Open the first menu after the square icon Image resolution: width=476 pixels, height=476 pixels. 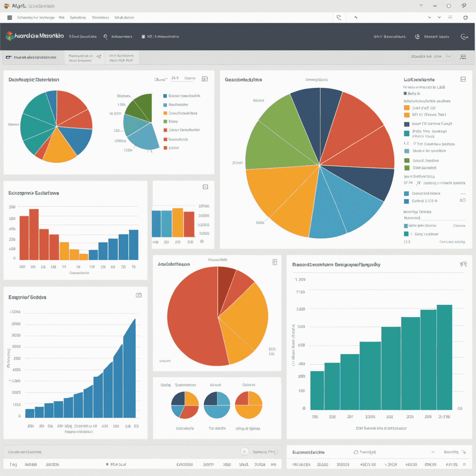click(36, 18)
